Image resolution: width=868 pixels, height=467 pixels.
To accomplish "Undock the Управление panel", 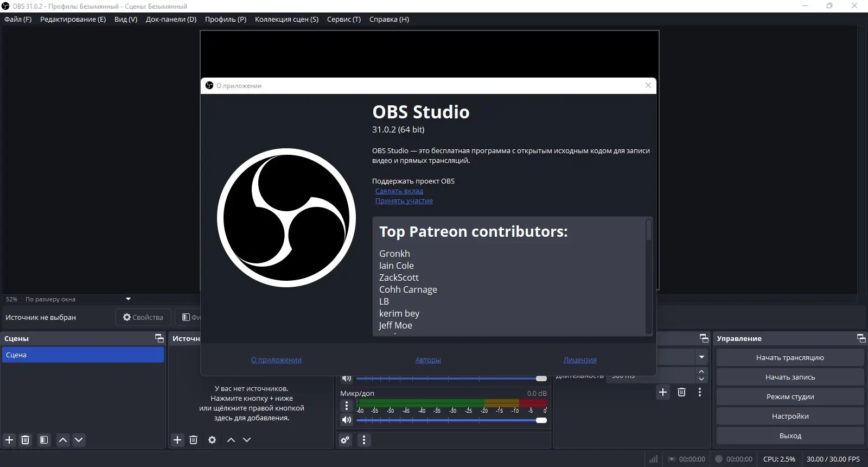I will pyautogui.click(x=861, y=338).
